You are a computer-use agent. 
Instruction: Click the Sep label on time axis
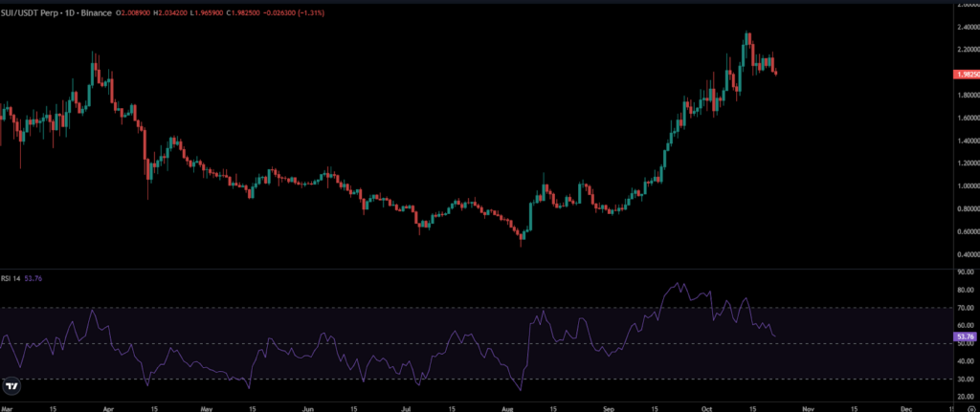tap(609, 407)
